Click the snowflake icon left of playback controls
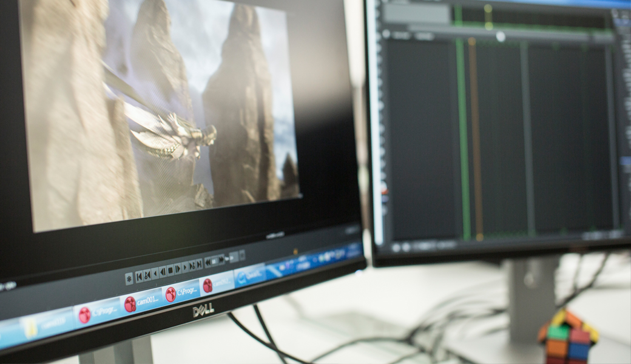This screenshot has width=631, height=364. click(x=129, y=278)
